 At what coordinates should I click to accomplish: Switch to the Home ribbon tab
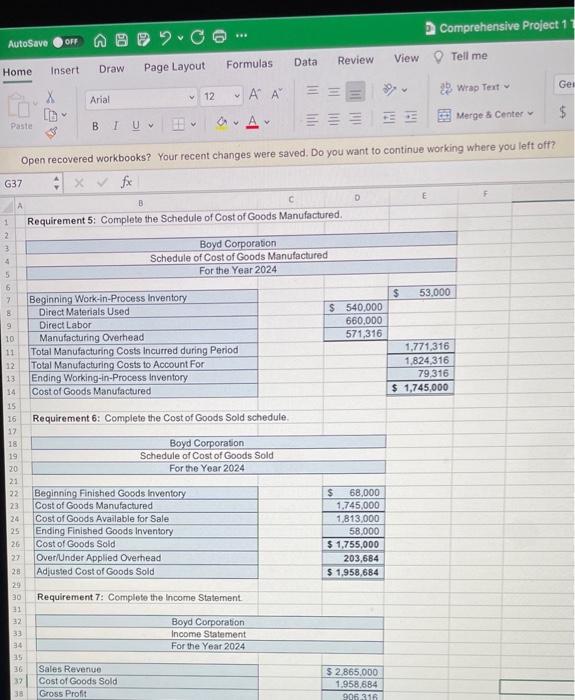click(17, 72)
